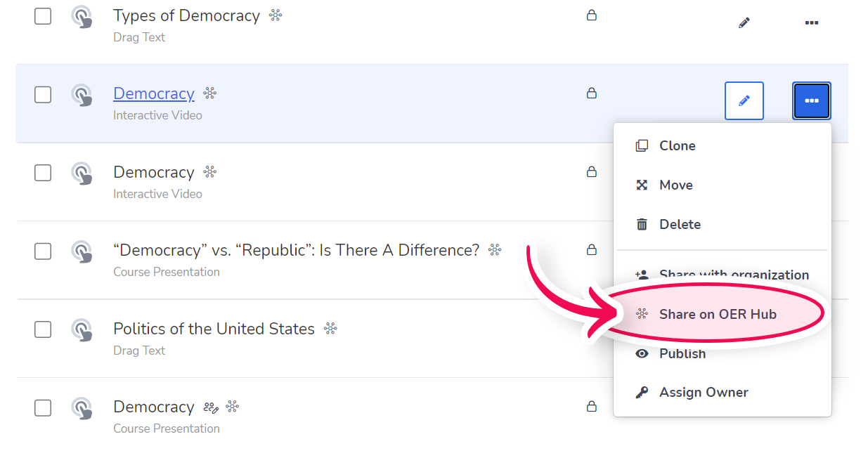Check the box next to Types of Democracy

tap(43, 16)
